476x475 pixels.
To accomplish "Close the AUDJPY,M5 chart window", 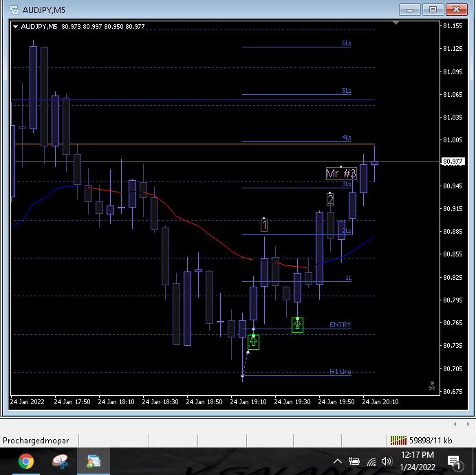I will [456, 10].
